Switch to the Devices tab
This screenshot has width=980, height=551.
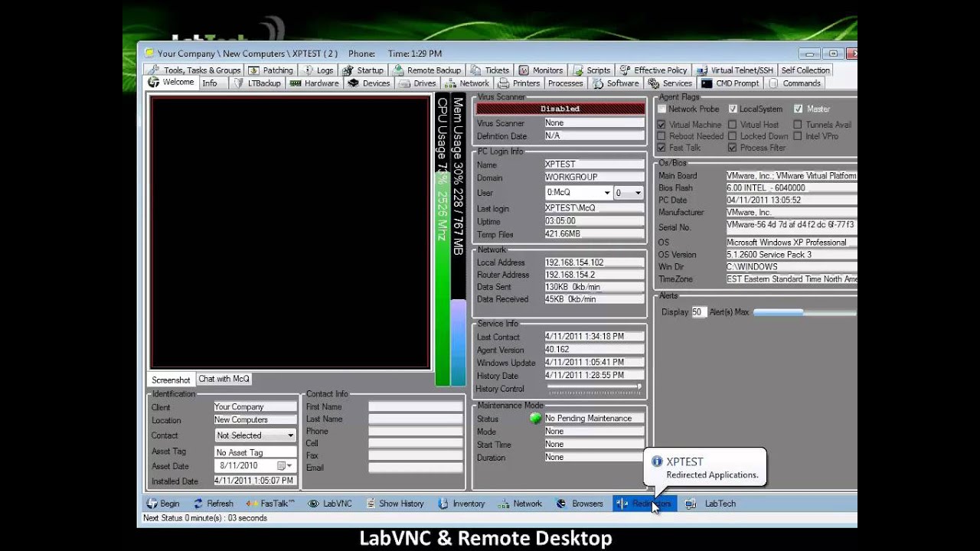(369, 83)
